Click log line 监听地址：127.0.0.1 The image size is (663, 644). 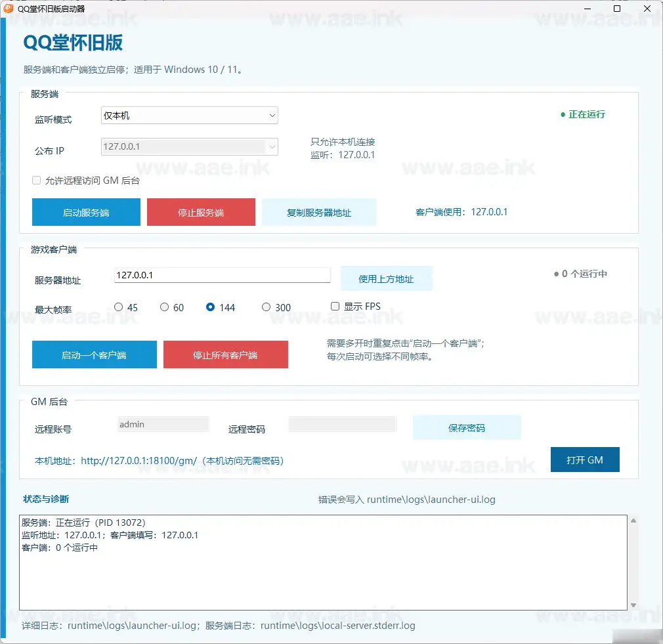click(x=110, y=535)
